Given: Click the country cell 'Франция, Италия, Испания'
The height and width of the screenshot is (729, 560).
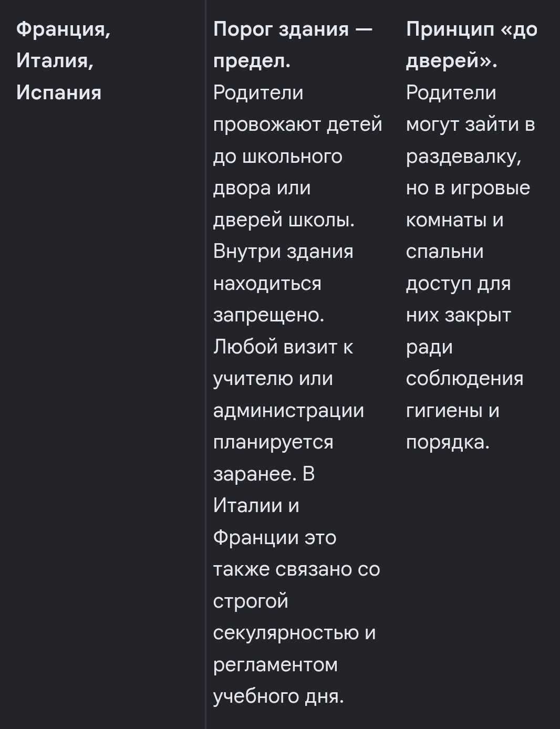Looking at the screenshot, I should coord(63,61).
